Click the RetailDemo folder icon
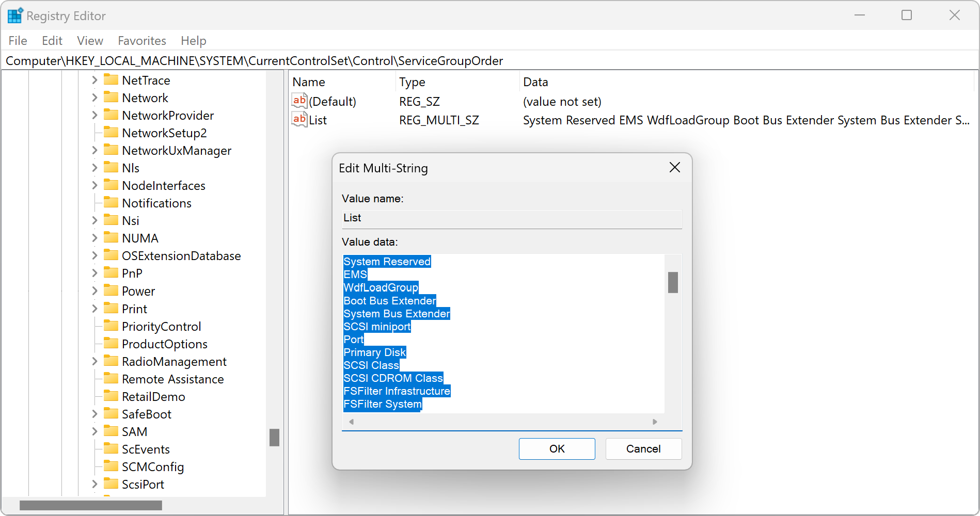This screenshot has height=516, width=980. (x=110, y=396)
